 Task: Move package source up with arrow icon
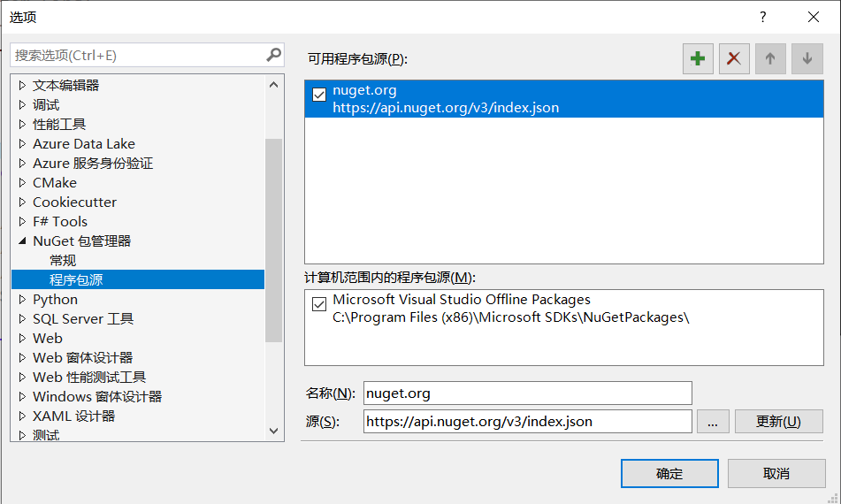(x=770, y=58)
